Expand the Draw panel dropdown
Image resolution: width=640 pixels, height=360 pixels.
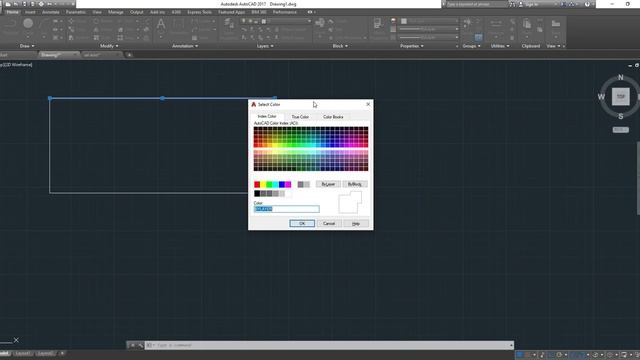pyautogui.click(x=27, y=46)
